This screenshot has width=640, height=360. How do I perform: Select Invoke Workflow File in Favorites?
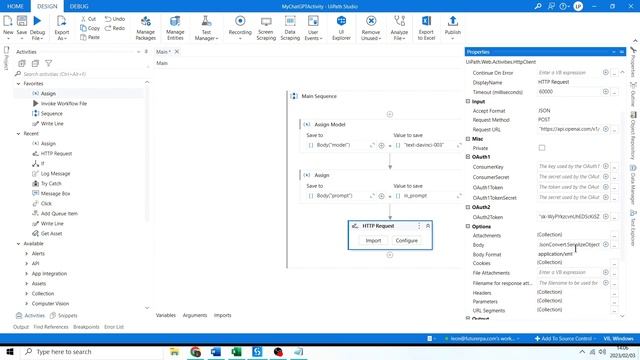(x=64, y=104)
